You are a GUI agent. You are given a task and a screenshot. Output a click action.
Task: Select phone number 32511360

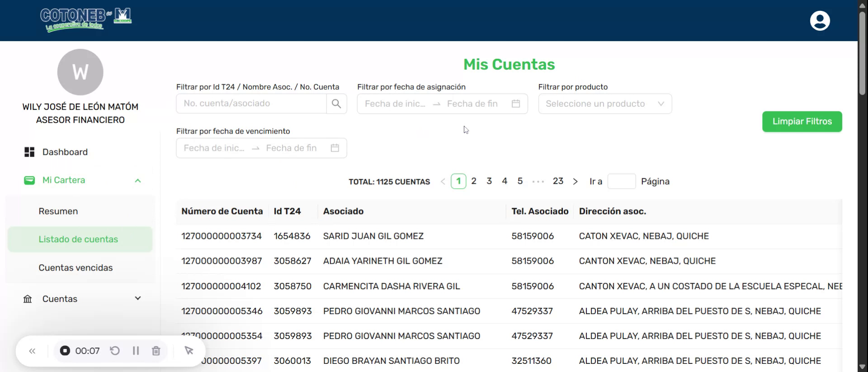[531, 361]
